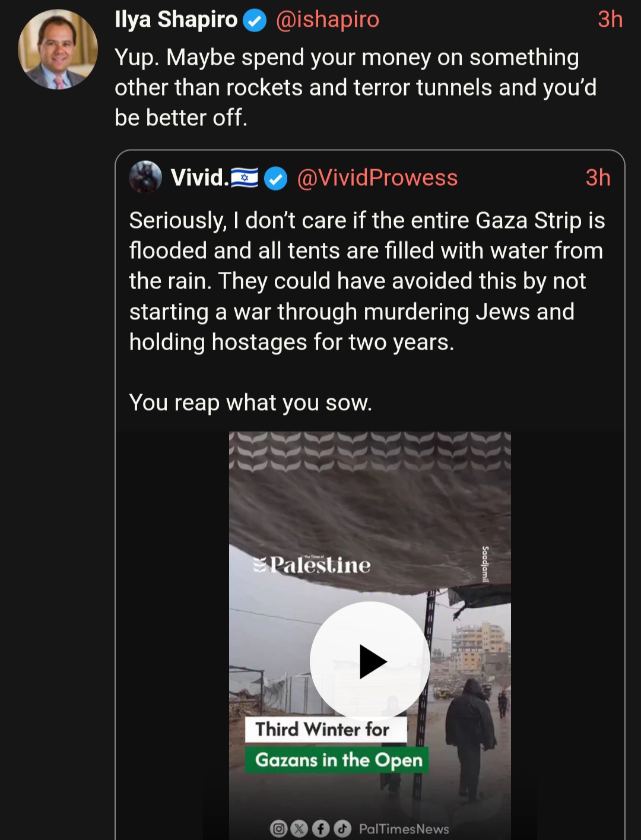Tap the Instagram icon in video footer
The width and height of the screenshot is (641, 840).
(278, 829)
